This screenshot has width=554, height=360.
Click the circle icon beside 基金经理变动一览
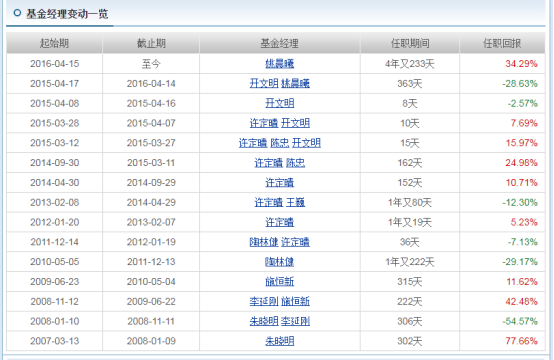17,13
